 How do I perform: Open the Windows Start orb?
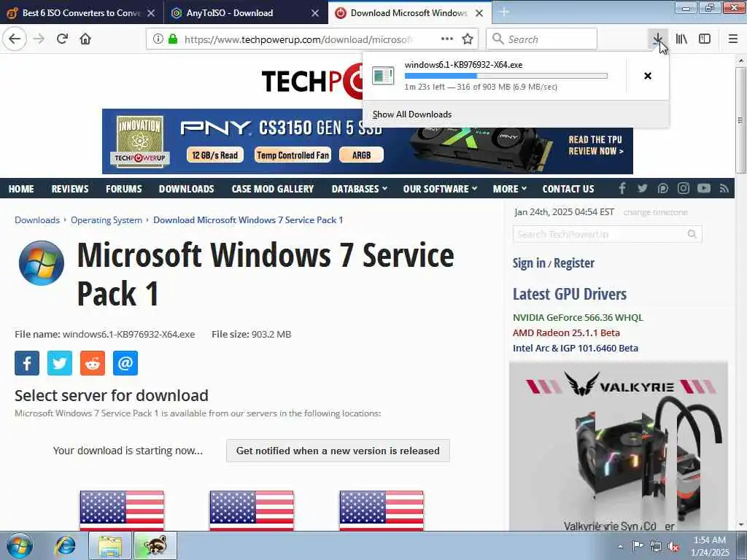pos(20,545)
